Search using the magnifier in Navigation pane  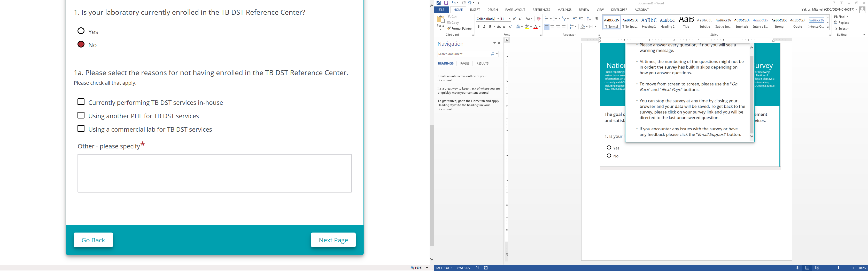point(493,54)
